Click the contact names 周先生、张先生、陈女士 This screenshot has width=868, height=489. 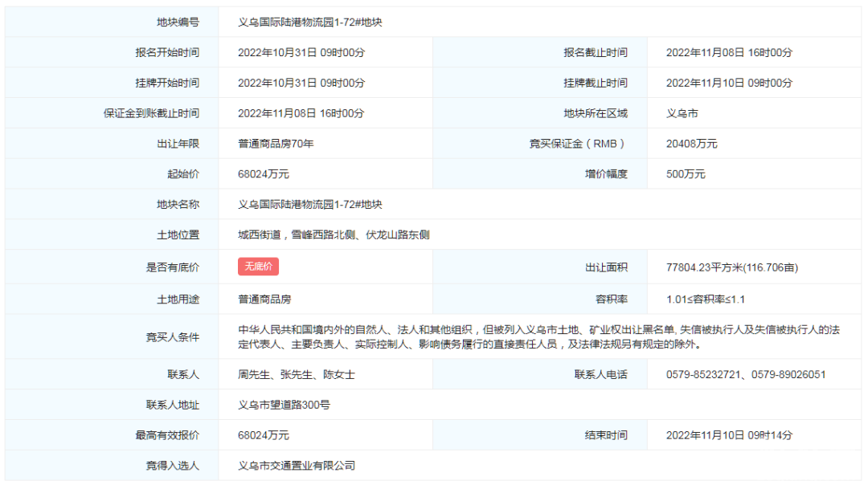tap(297, 375)
